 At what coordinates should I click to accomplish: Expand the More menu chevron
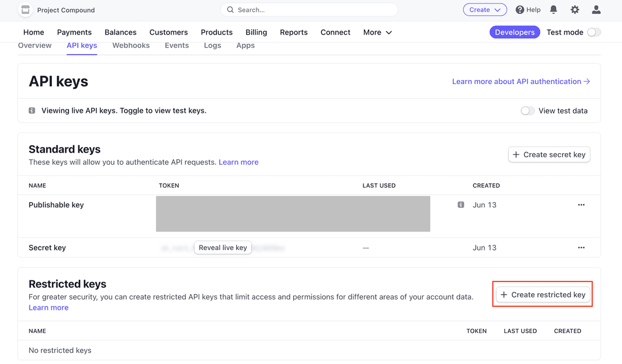point(389,32)
